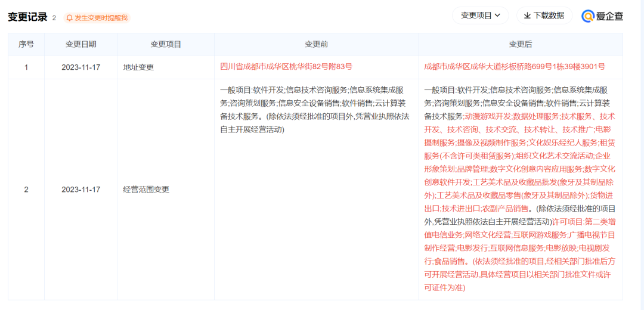
Task: Click the 变更项目 column header in table
Action: pyautogui.click(x=166, y=44)
